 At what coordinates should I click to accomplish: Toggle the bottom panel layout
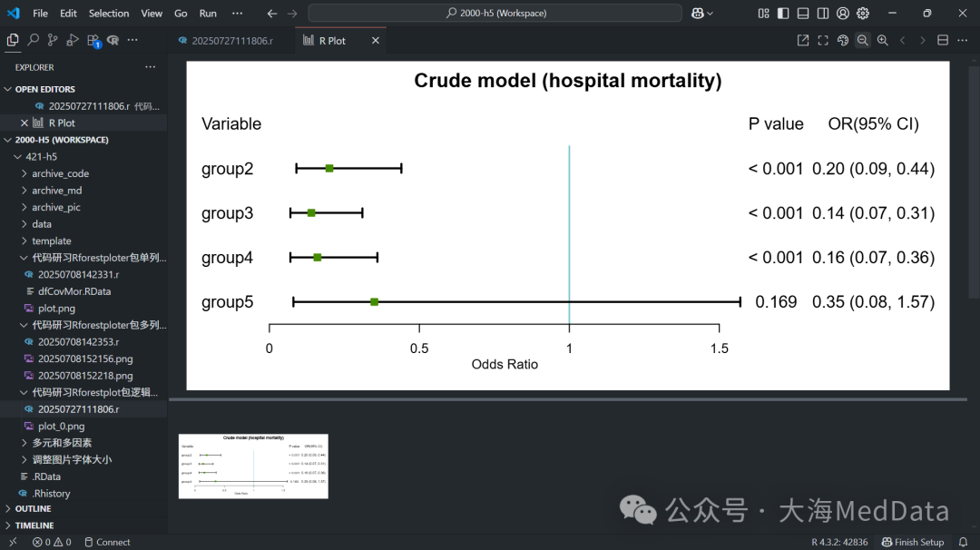[x=803, y=13]
